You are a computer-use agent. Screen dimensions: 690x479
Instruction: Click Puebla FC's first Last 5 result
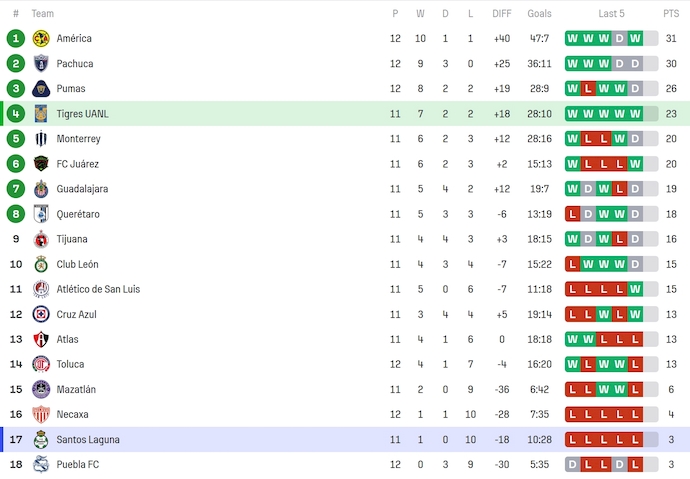click(573, 464)
